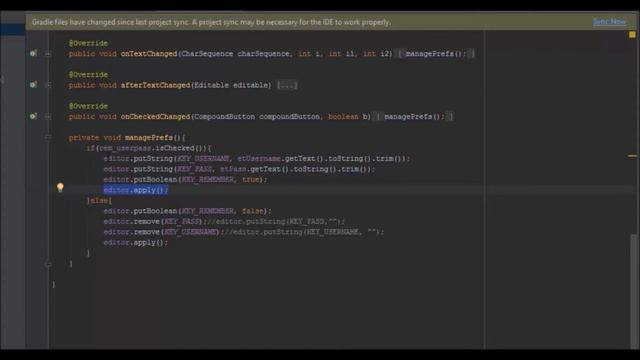Click 'putBoolean(KEY_REMEMBER, true)' line
Screen dimensions: 640x360
coord(185,180)
